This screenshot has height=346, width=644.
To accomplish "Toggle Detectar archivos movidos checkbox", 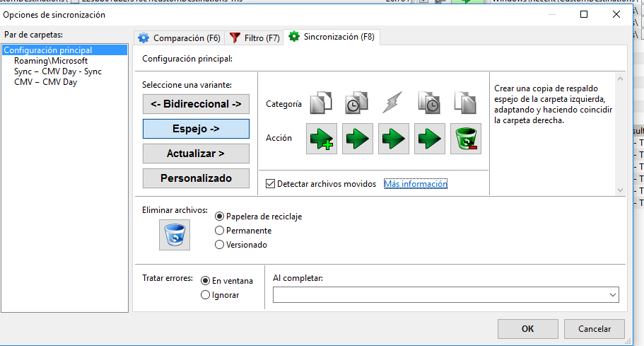I will tap(270, 184).
